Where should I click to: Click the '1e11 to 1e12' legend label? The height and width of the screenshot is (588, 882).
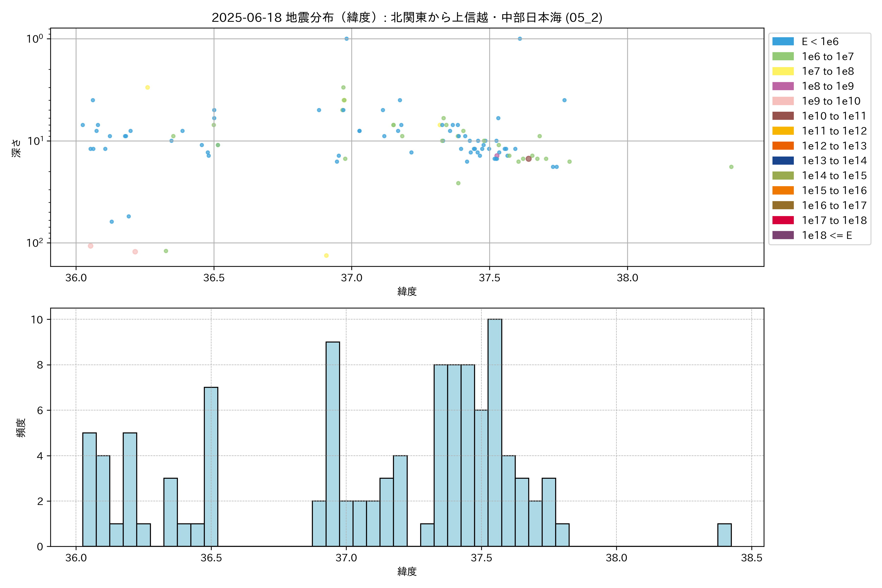pyautogui.click(x=834, y=131)
